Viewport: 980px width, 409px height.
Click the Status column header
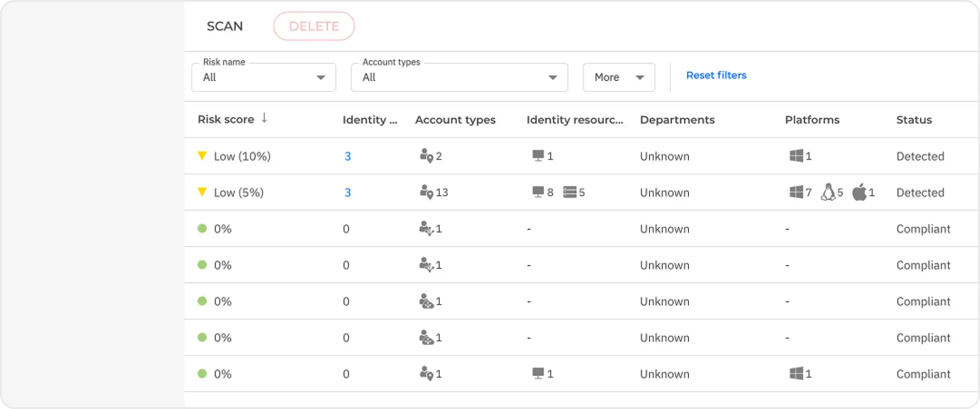(914, 120)
